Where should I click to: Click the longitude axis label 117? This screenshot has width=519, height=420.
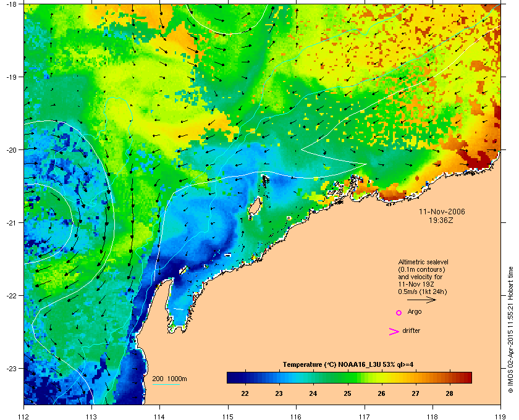point(364,417)
